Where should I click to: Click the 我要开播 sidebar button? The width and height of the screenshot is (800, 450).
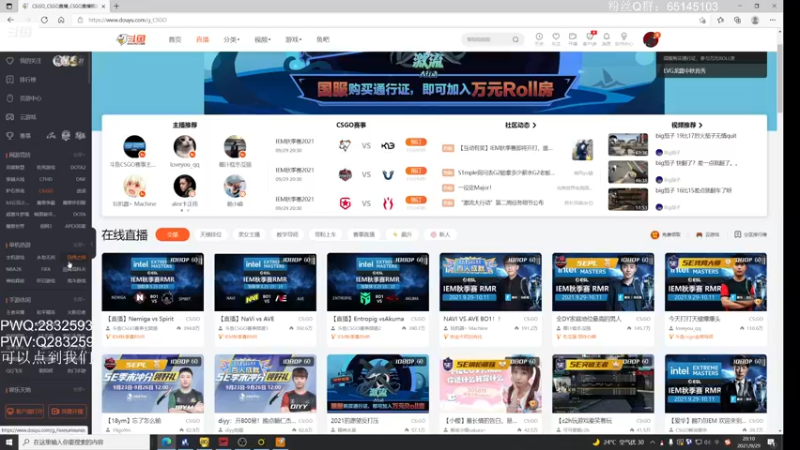[x=67, y=411]
